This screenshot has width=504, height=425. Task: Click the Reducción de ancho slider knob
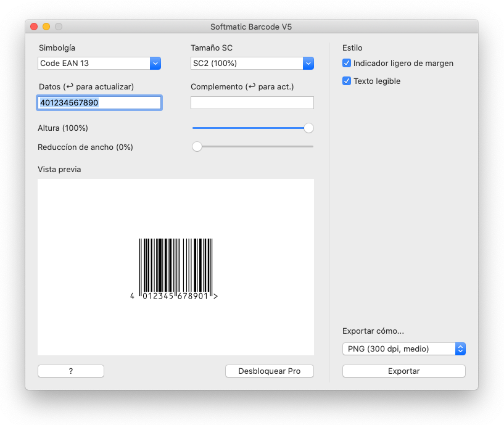coord(197,147)
